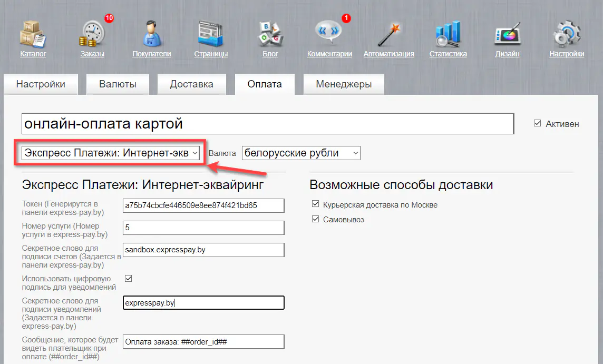Screen dimensions: 603x364
Task: Disable Курьерская доставка по Москве
Action: [315, 204]
